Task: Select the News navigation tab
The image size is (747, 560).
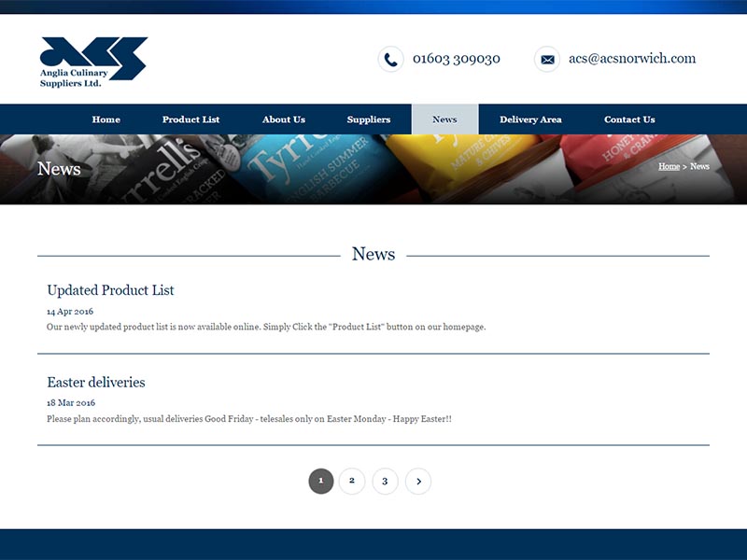Action: (445, 119)
